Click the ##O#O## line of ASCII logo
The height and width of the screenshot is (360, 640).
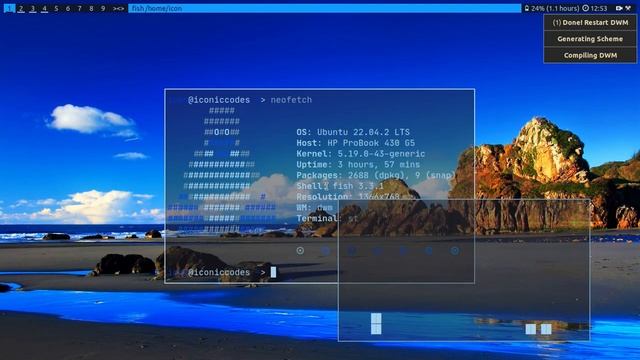[x=222, y=132]
